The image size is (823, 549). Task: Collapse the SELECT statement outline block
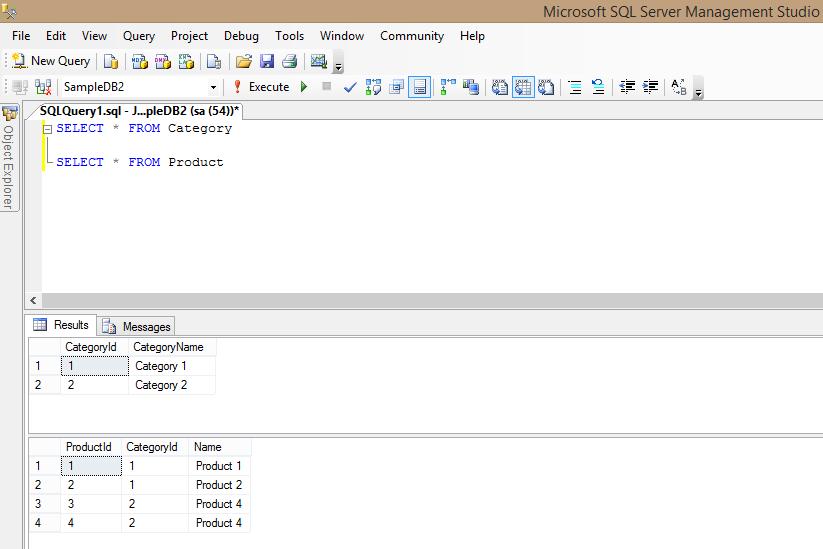point(47,129)
